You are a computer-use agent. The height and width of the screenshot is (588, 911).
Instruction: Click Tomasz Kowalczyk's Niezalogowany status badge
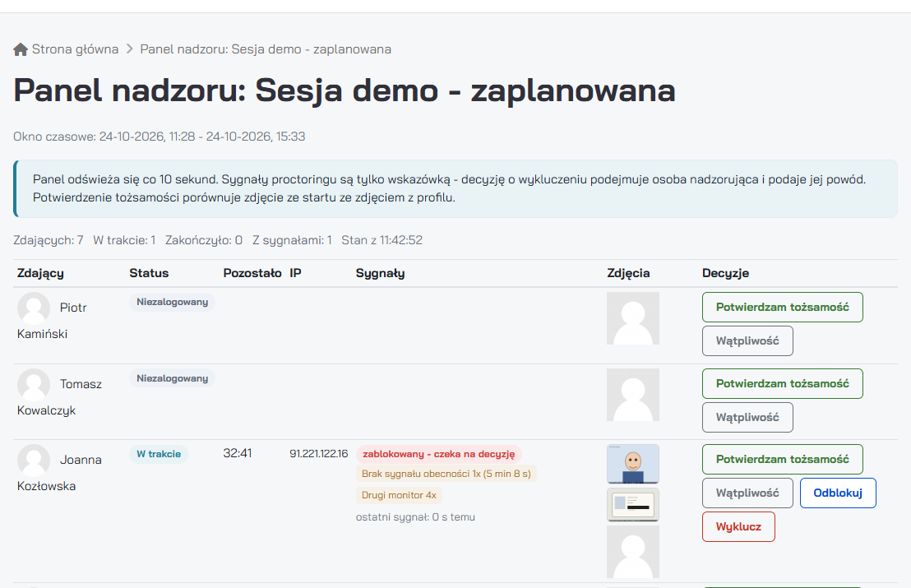(x=172, y=378)
